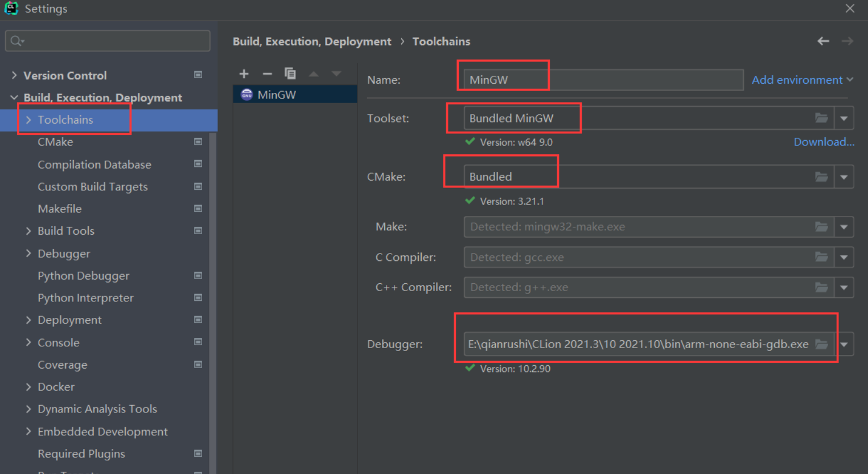Click project-level icon beside Makefile

(x=198, y=209)
